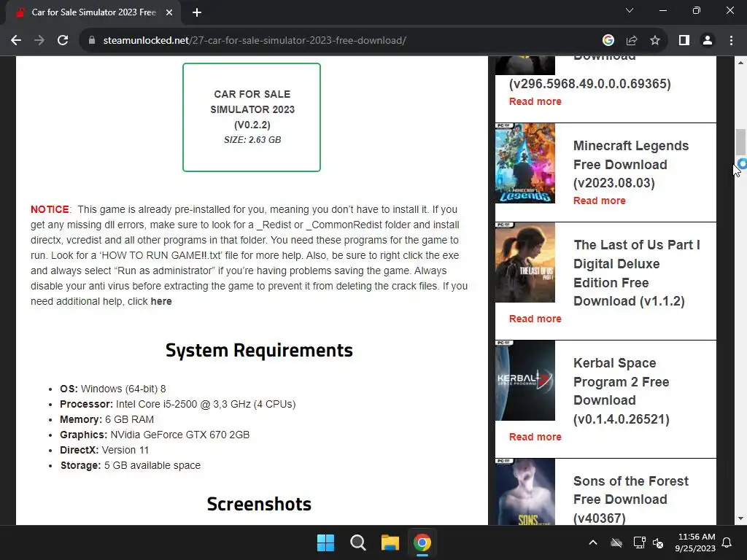The width and height of the screenshot is (747, 560).
Task: Click the System Requirements heading
Action: click(259, 351)
